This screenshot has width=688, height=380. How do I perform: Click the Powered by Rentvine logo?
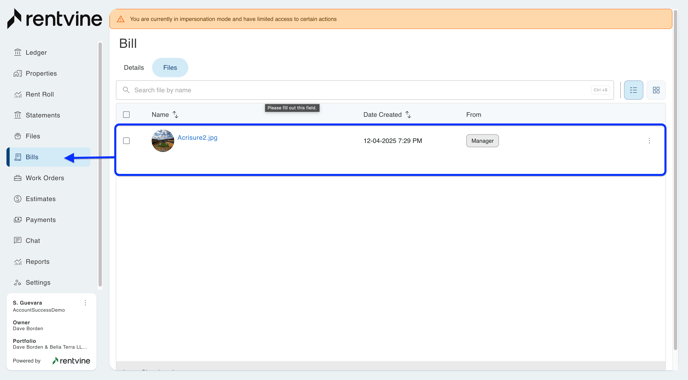[71, 361]
